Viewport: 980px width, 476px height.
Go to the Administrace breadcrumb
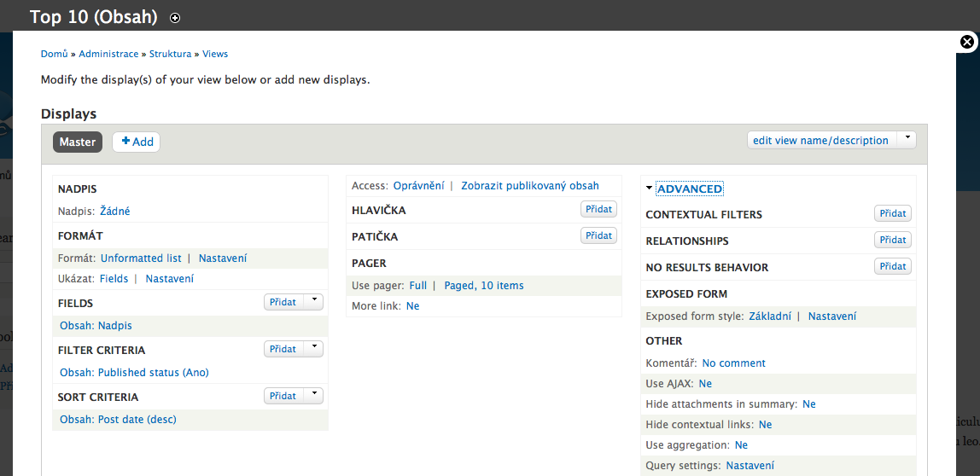(x=108, y=54)
